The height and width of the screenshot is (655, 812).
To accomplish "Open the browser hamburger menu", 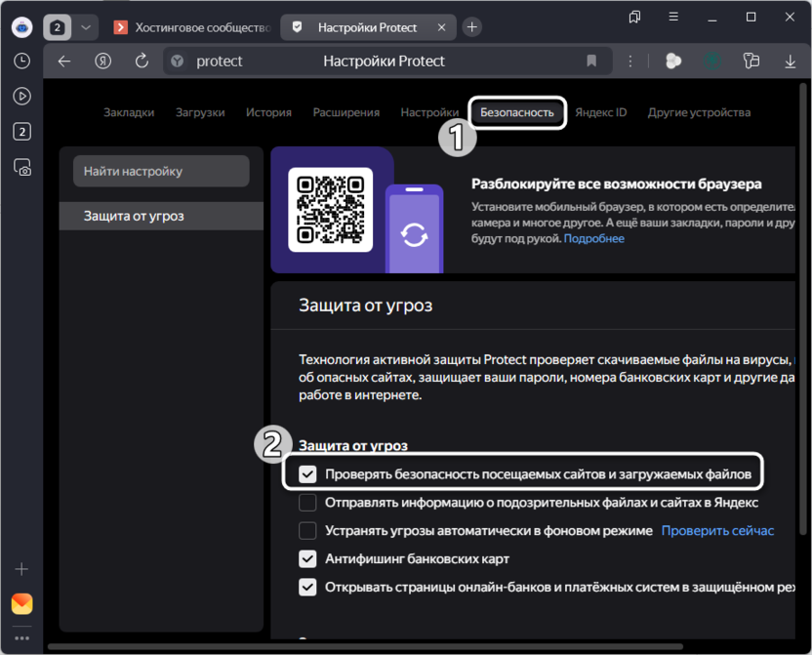I will pos(673,17).
